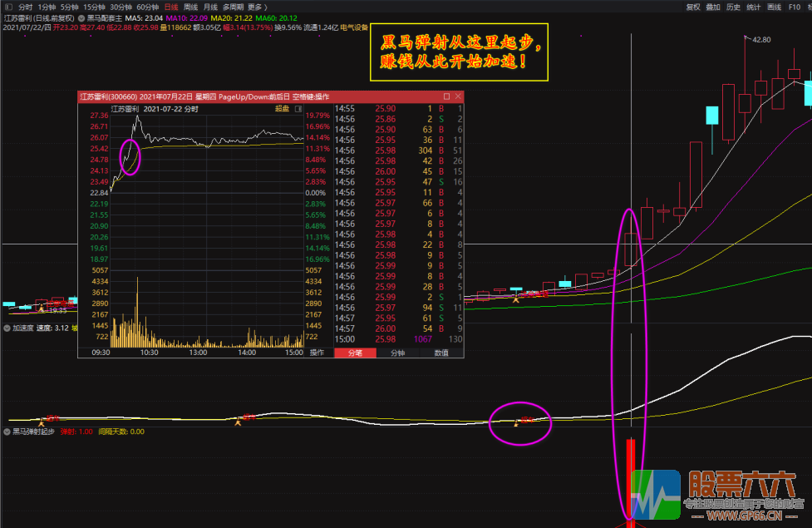
Task: Click the 19.79% percent axis label in popup
Action: point(317,116)
